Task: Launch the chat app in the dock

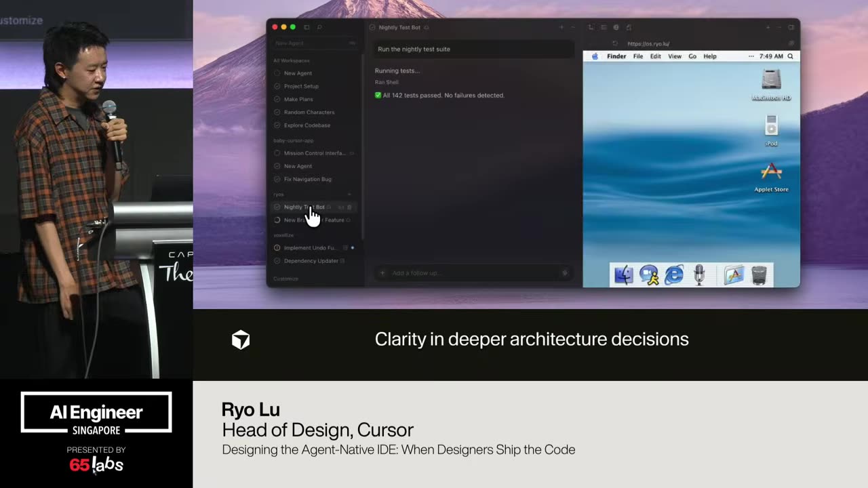Action: [649, 274]
